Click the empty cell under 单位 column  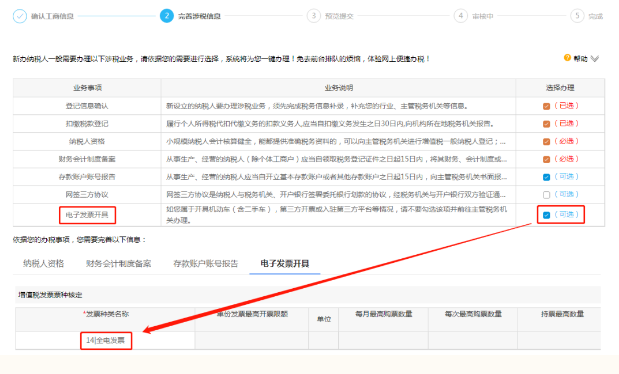(x=324, y=340)
